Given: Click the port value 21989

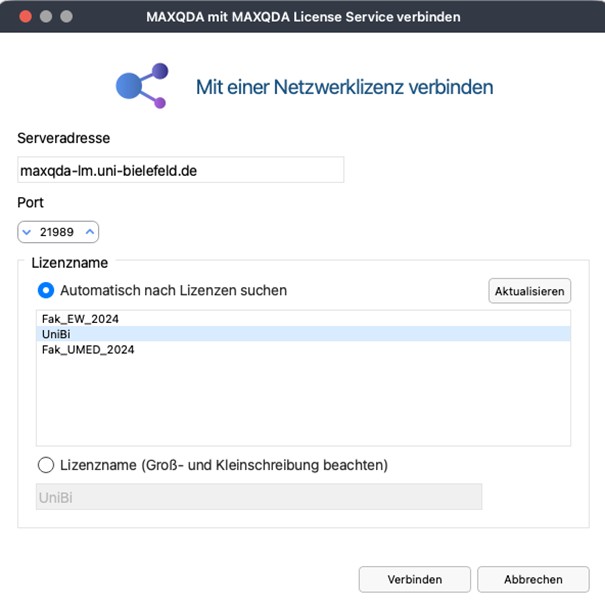Looking at the screenshot, I should click(58, 232).
